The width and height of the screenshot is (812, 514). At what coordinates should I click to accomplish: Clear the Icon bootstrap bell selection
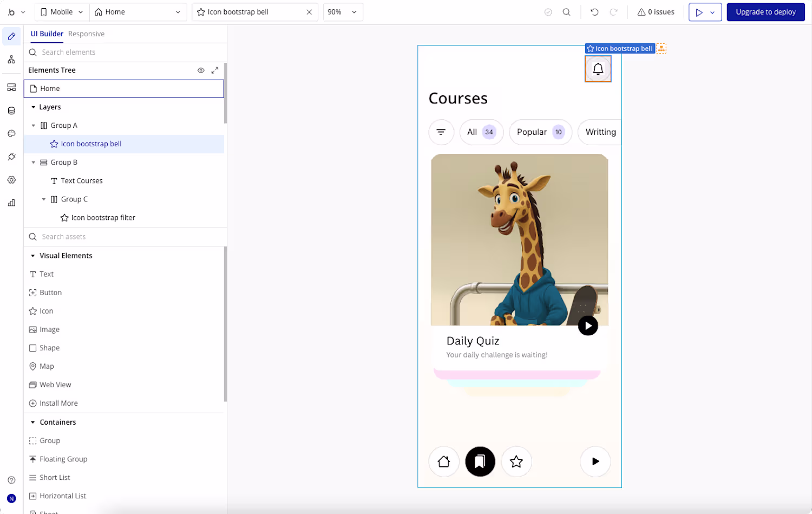click(309, 12)
